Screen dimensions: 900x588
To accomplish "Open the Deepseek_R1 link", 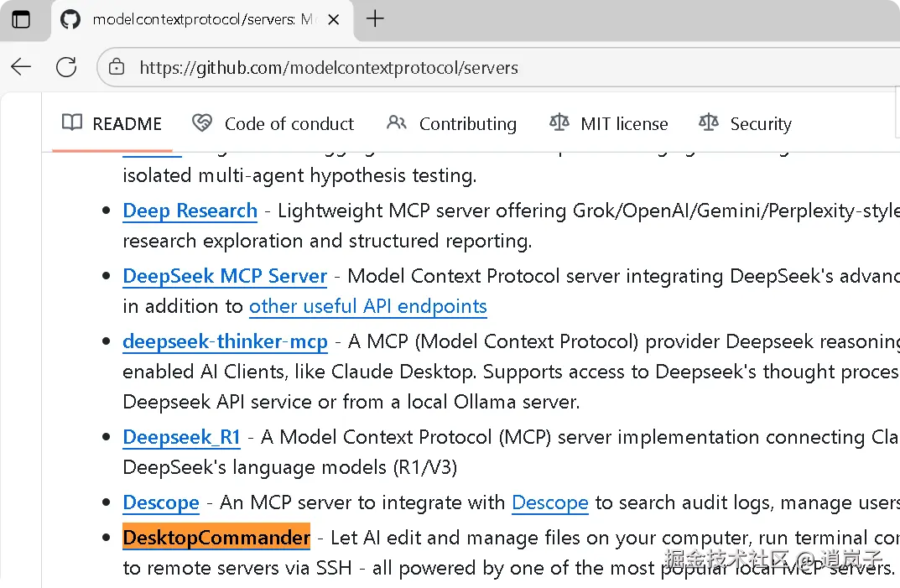I will (182, 437).
